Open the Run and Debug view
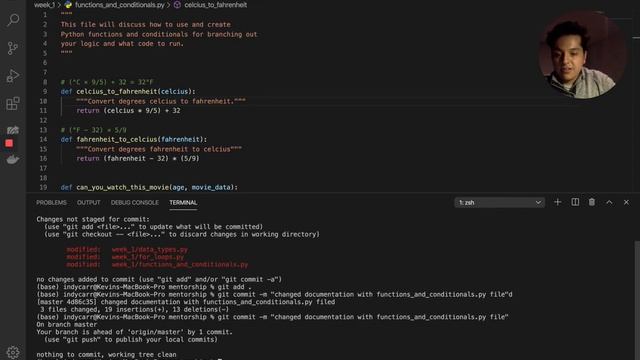Screen dimensions: 640x360 click(13, 76)
